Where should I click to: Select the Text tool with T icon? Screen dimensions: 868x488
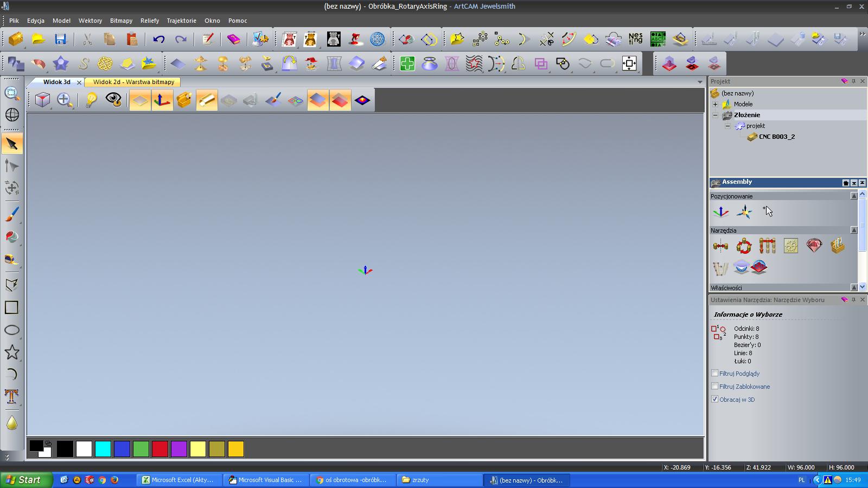click(12, 396)
